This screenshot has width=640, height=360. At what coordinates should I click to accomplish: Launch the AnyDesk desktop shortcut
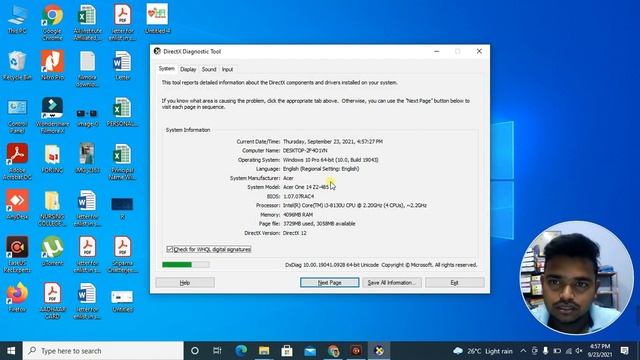pos(17,205)
